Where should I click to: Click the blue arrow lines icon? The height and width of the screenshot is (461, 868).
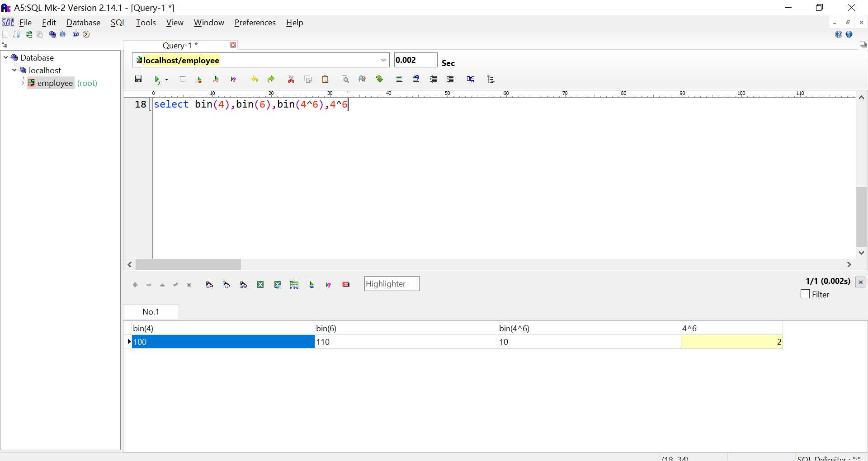(x=416, y=79)
